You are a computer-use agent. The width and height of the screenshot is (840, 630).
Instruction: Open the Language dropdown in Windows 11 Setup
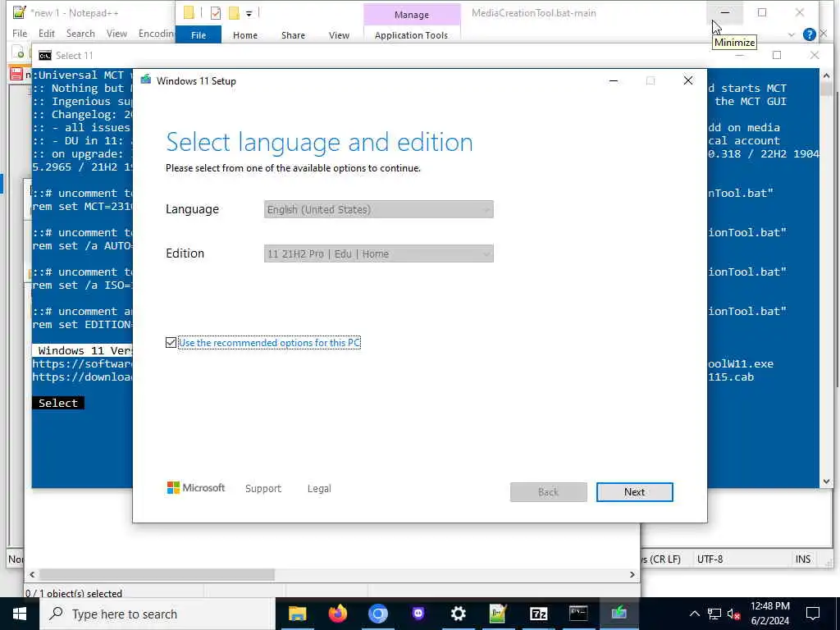pos(378,209)
